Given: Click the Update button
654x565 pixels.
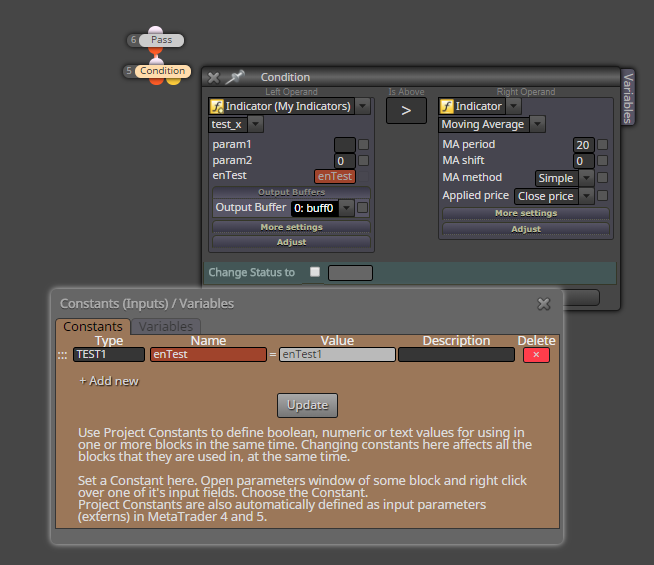Looking at the screenshot, I should pyautogui.click(x=307, y=405).
